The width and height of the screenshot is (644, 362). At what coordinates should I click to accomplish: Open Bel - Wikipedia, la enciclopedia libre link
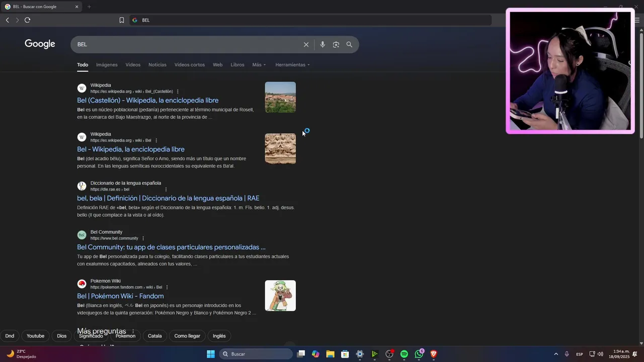pyautogui.click(x=131, y=149)
